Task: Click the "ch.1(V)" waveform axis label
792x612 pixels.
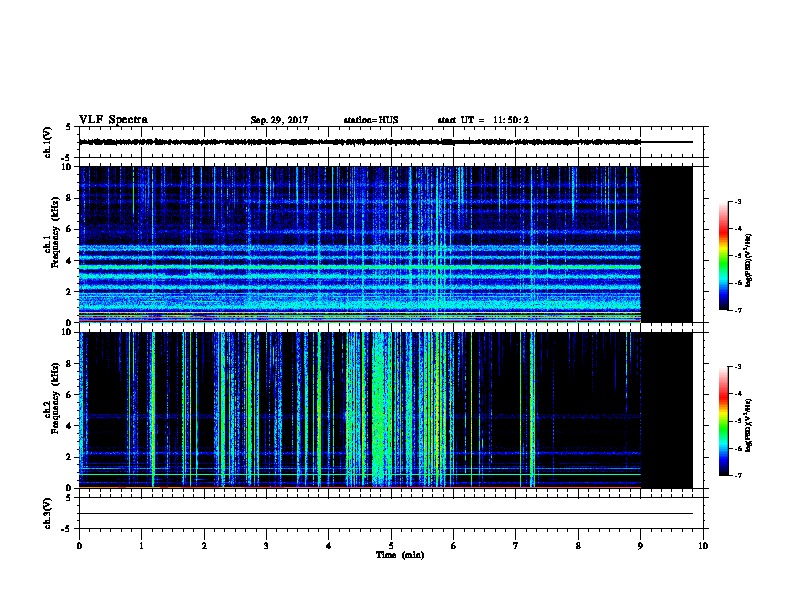Action: point(47,142)
